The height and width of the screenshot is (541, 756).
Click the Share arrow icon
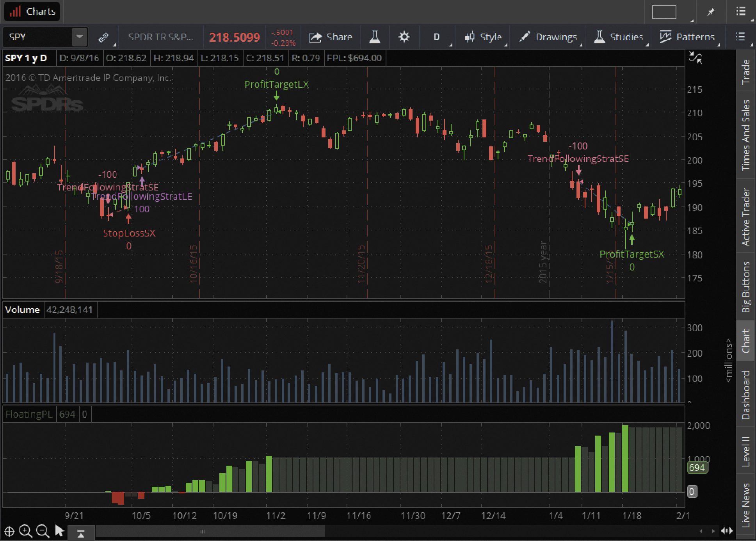(315, 37)
